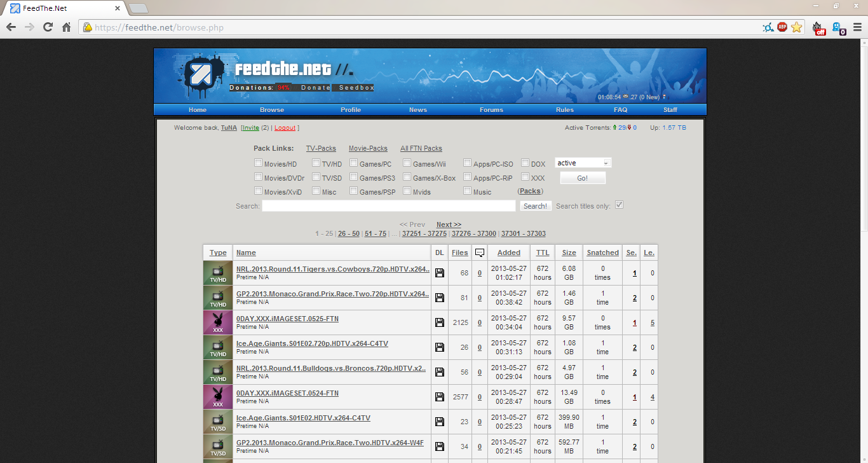
Task: Enable the TV/HD filter checkbox
Action: (x=316, y=163)
